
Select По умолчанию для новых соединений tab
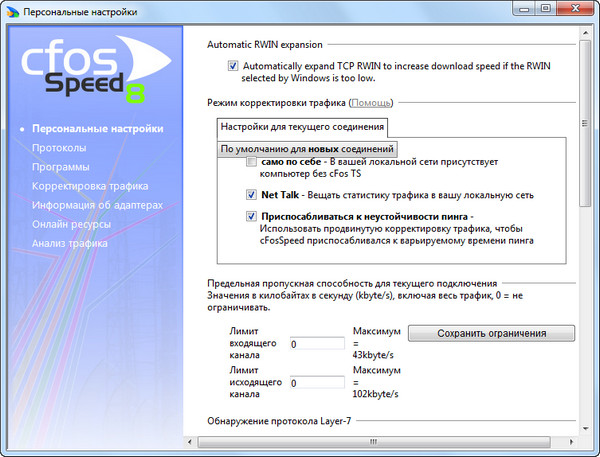pos(306,148)
